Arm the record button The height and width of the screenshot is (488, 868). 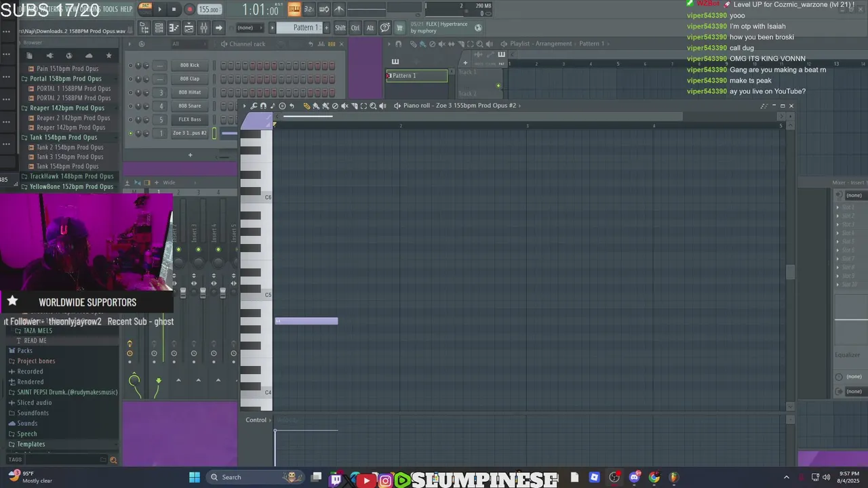coord(189,9)
